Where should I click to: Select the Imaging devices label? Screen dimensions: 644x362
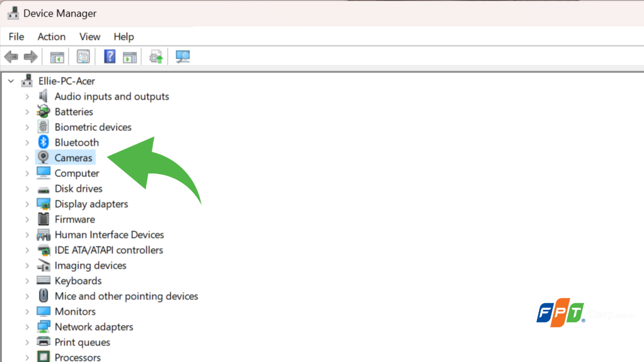pyautogui.click(x=91, y=266)
